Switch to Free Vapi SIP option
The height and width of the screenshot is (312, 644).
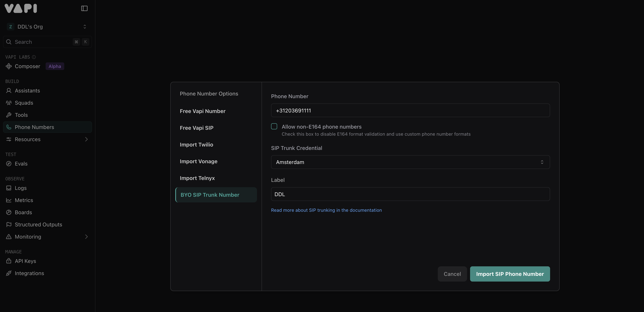pyautogui.click(x=197, y=128)
